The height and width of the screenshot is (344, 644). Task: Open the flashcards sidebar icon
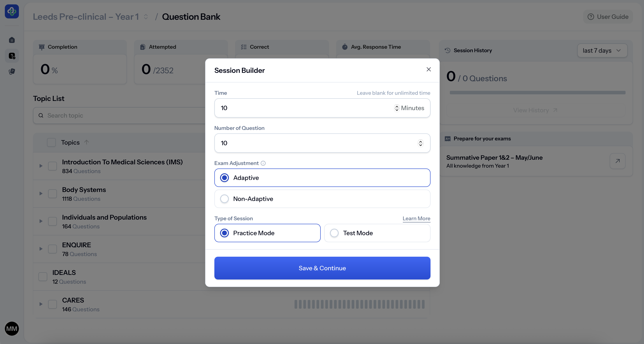tap(12, 72)
